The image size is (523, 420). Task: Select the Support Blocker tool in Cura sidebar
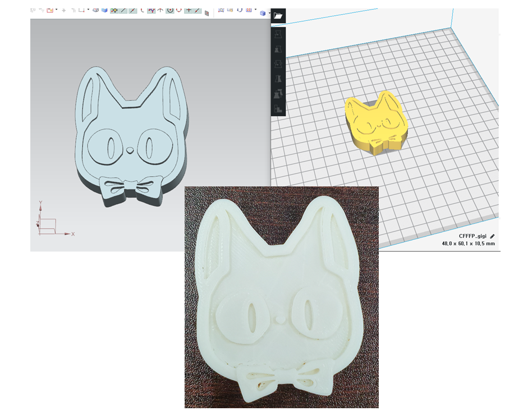(278, 108)
